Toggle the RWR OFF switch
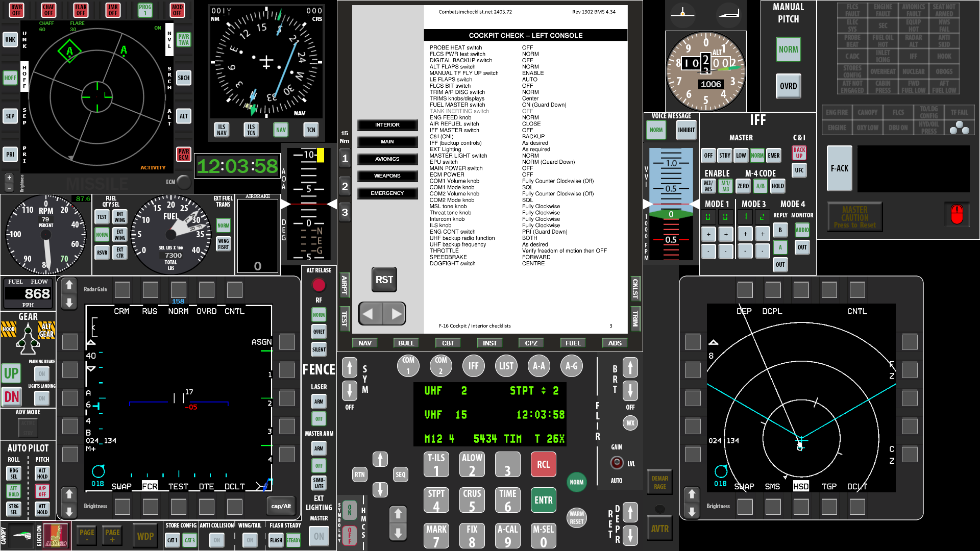This screenshot has height=551, width=980. (x=16, y=10)
